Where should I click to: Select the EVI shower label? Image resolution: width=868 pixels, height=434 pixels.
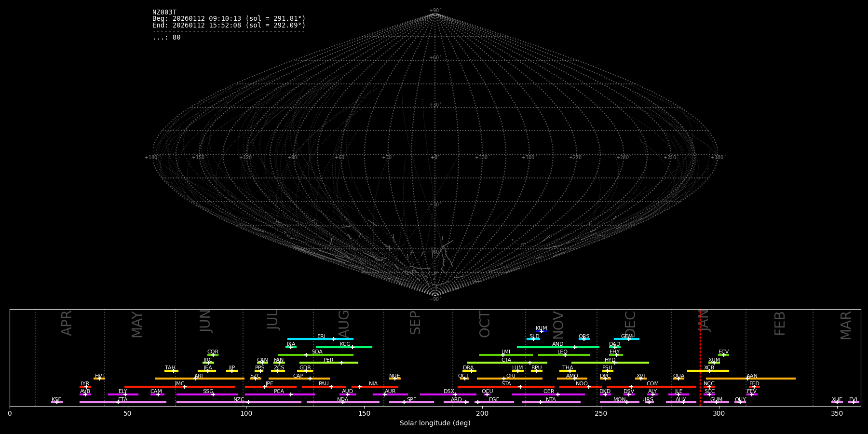pyautogui.click(x=853, y=400)
